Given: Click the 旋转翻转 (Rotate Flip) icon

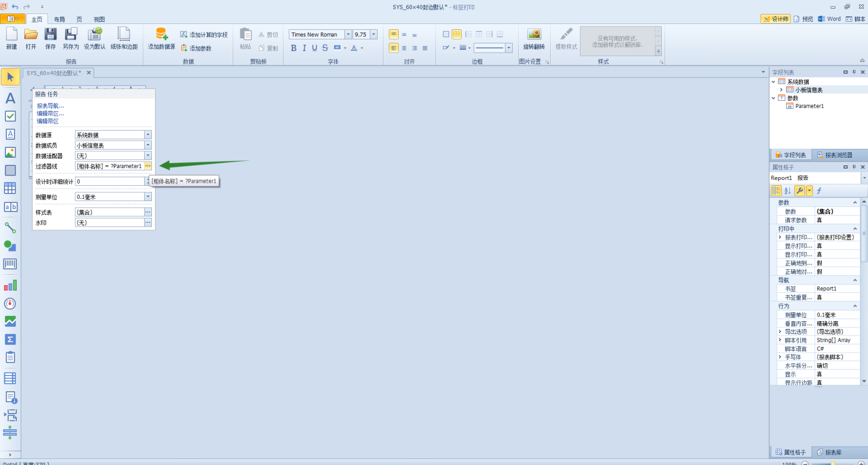Looking at the screenshot, I should 534,35.
